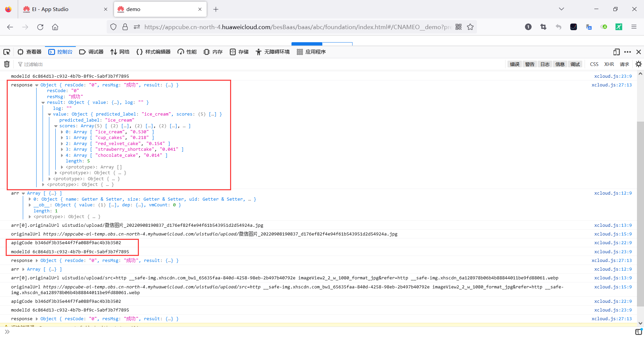Close the EI - App Studio tab
Image resolution: width=644 pixels, height=345 pixels.
point(106,9)
